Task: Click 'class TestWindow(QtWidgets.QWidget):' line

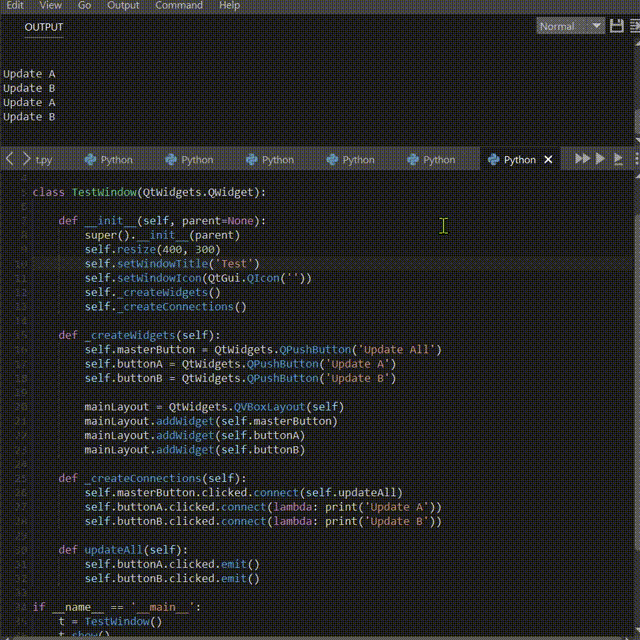Action: (x=149, y=192)
